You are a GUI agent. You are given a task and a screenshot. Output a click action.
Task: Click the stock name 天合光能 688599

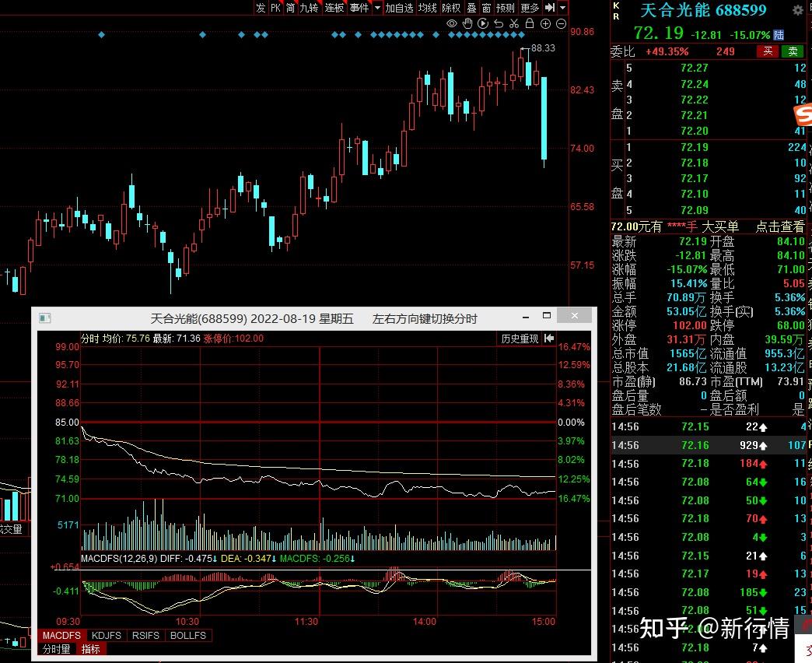703,10
